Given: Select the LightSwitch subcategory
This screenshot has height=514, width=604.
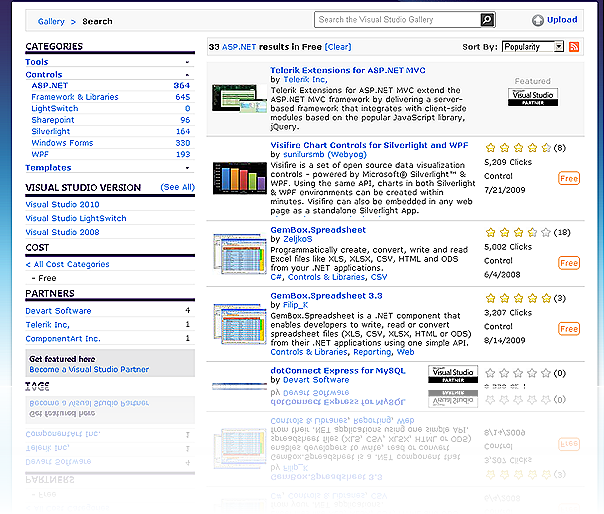Looking at the screenshot, I should [55, 109].
